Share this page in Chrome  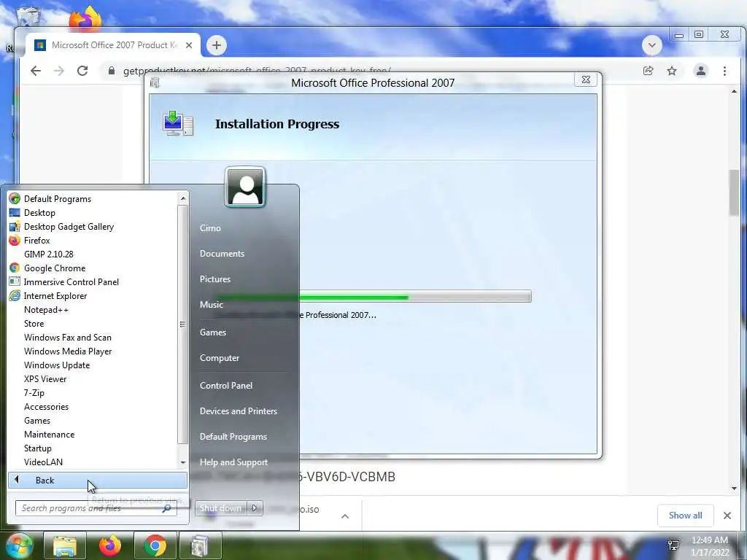point(648,71)
